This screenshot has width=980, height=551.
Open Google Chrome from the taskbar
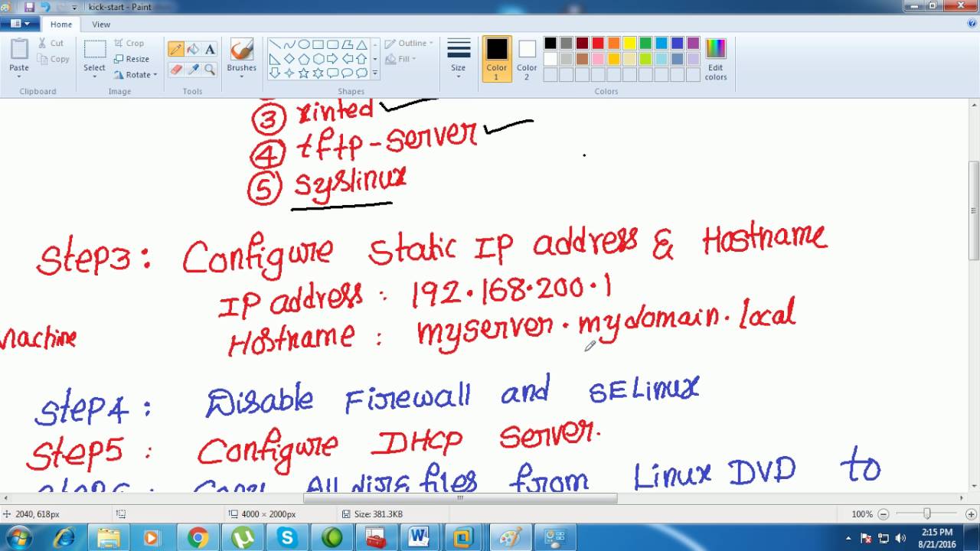[x=198, y=538]
